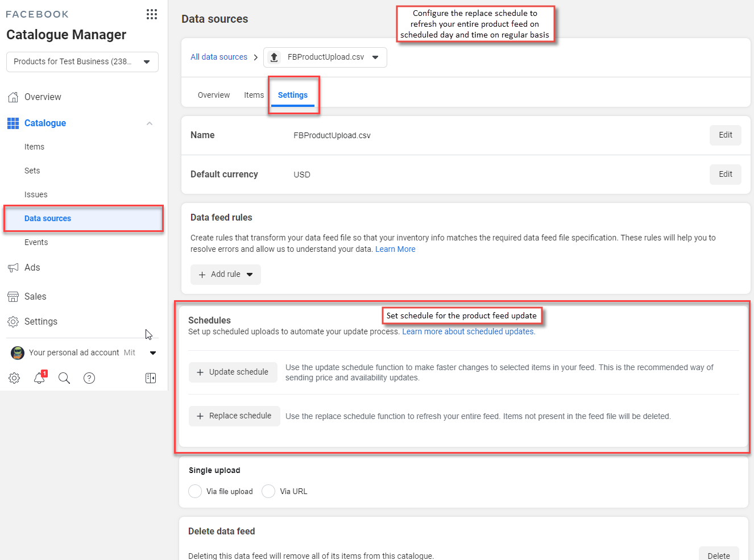
Task: Click the FACEBOOK logo text
Action: 37,15
